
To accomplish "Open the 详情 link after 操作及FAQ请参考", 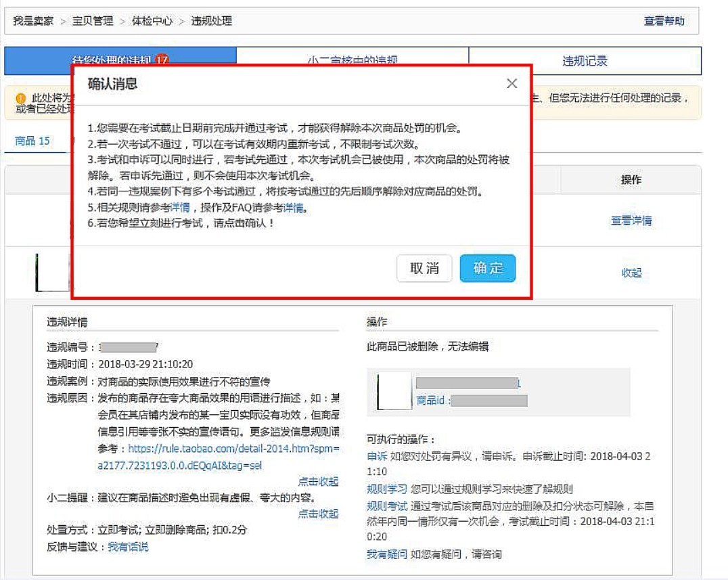I will pyautogui.click(x=293, y=208).
